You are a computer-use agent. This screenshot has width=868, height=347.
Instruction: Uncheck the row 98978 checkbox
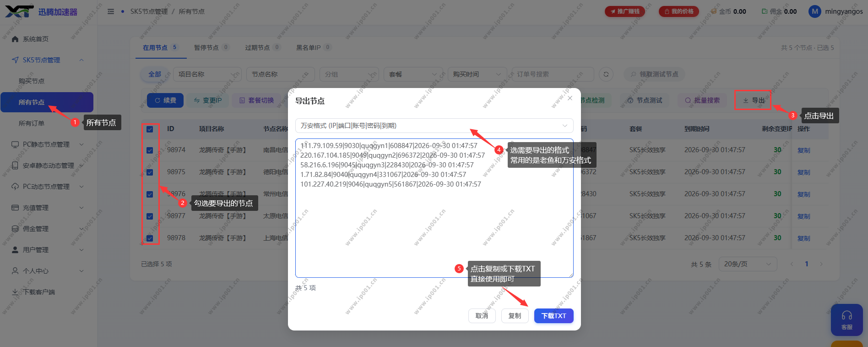pyautogui.click(x=150, y=238)
